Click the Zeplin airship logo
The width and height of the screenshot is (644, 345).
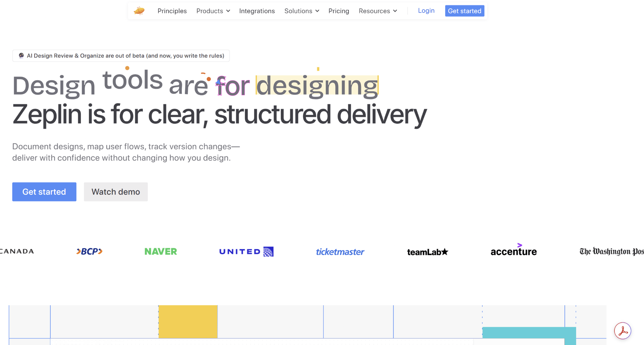coord(139,11)
